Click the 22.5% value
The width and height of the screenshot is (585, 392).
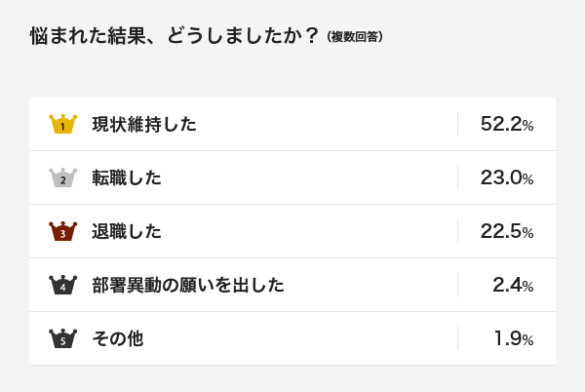click(x=507, y=231)
